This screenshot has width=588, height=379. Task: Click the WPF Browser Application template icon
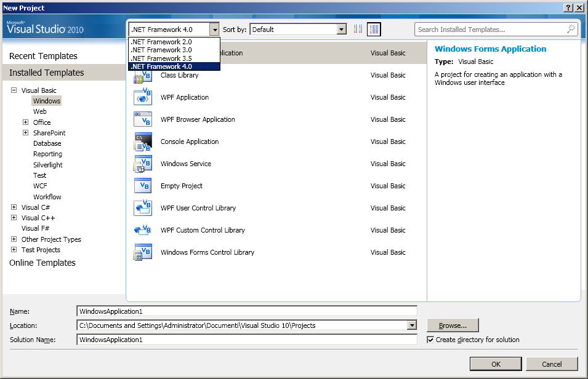[x=142, y=119]
